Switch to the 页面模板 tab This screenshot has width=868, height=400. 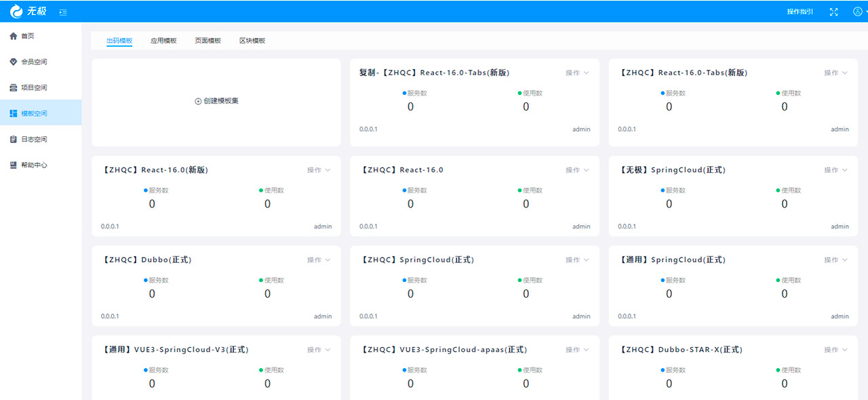point(208,41)
